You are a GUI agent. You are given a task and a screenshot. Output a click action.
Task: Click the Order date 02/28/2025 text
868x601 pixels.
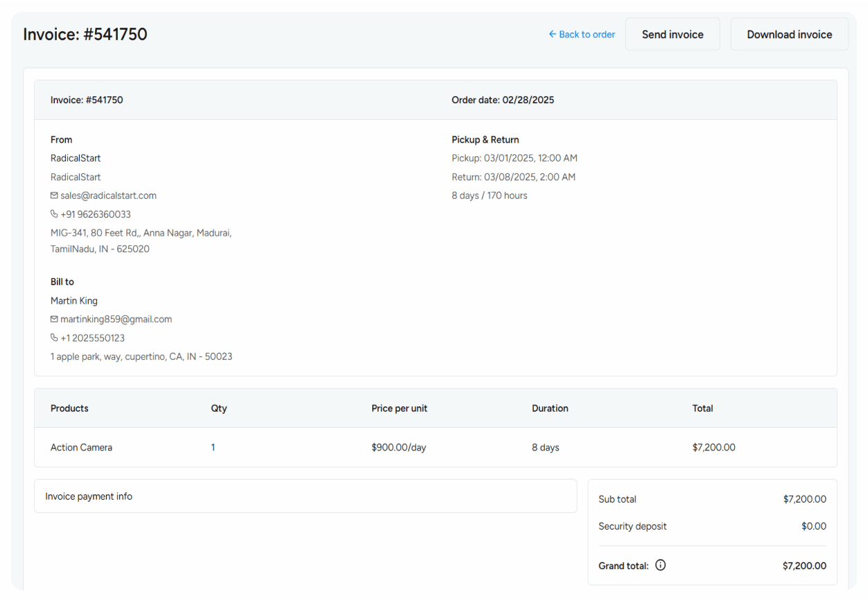[x=503, y=100]
